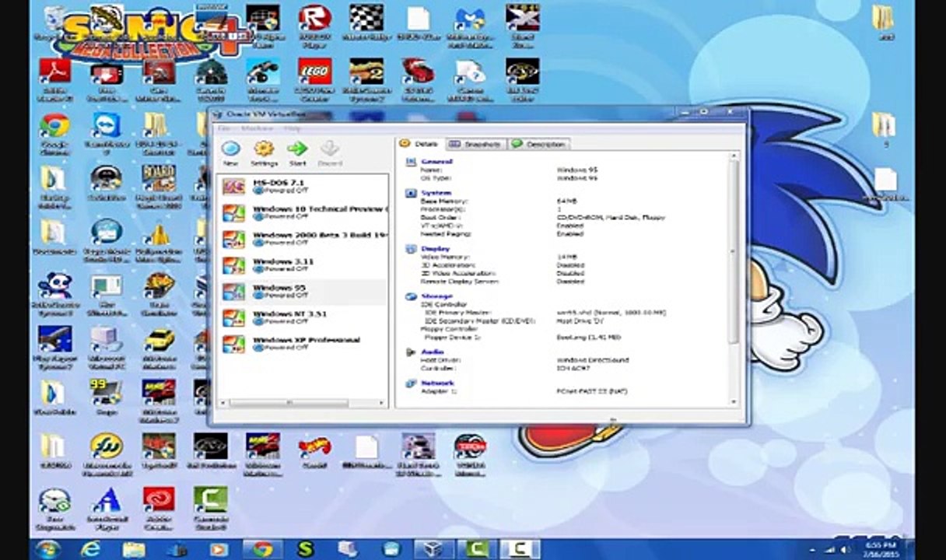The image size is (946, 560).
Task: Open the green S app on taskbar
Action: pos(306,549)
